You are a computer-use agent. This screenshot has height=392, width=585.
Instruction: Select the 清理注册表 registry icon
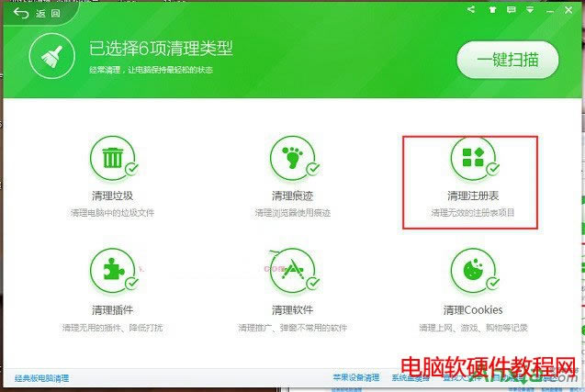473,158
